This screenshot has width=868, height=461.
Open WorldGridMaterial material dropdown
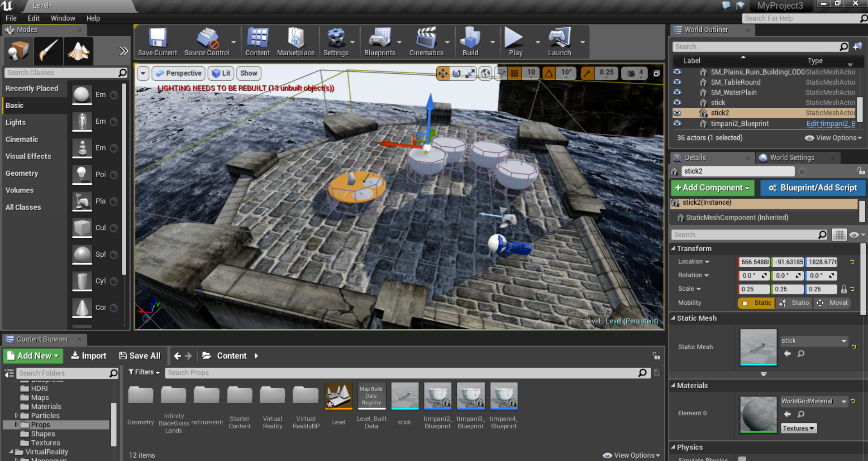coord(814,401)
